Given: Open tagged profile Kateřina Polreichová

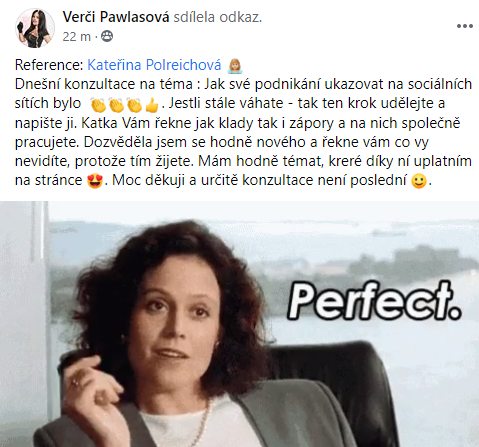Looking at the screenshot, I should click(x=154, y=65).
